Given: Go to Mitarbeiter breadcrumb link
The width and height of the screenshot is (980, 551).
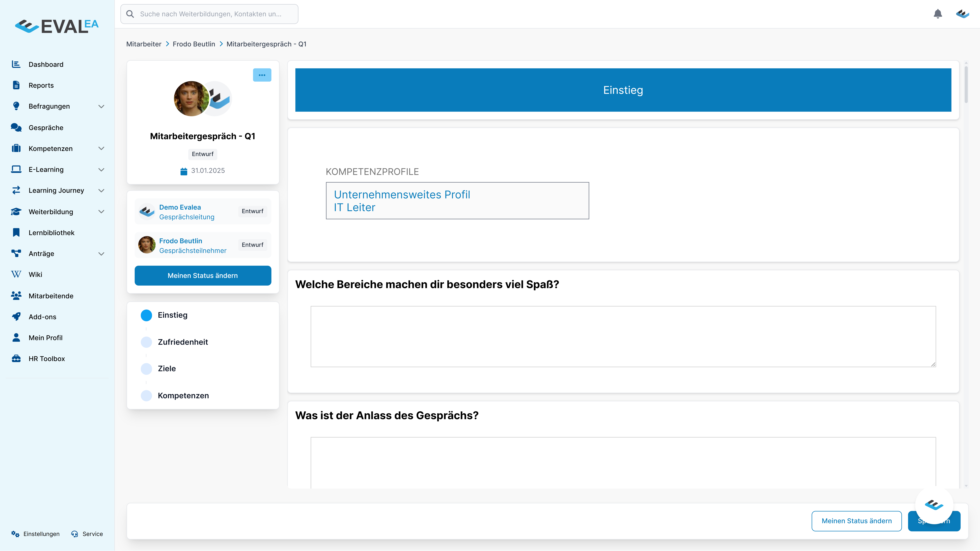Looking at the screenshot, I should [x=144, y=44].
